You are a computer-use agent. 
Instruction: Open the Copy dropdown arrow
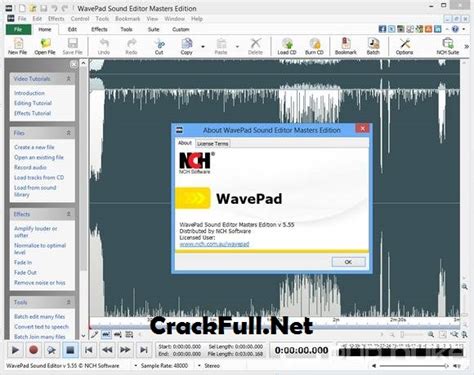203,47
